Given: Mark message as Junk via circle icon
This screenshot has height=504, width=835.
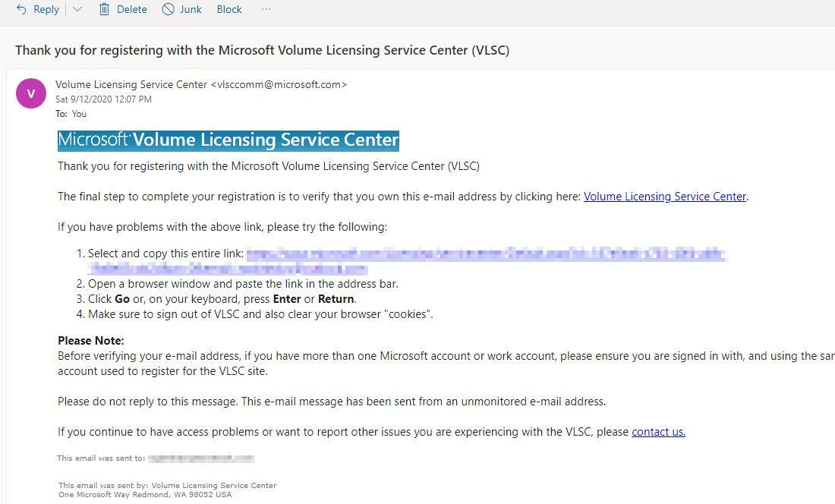Looking at the screenshot, I should tap(169, 10).
